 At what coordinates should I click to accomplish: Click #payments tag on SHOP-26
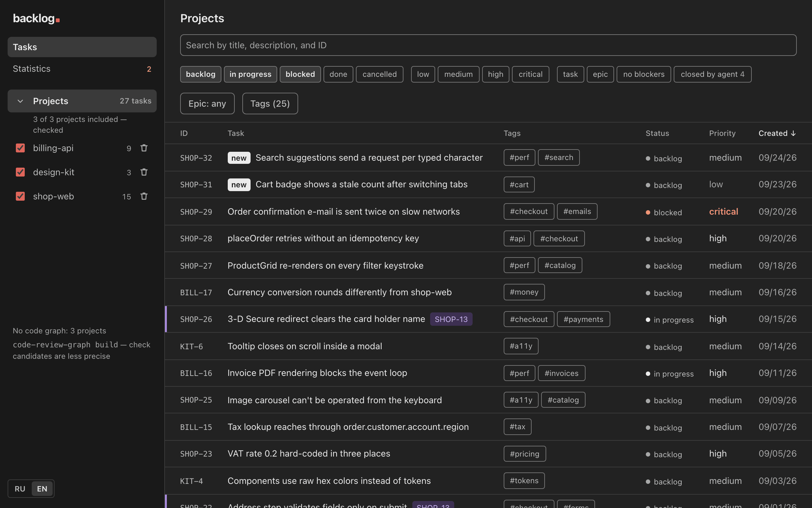[584, 319]
